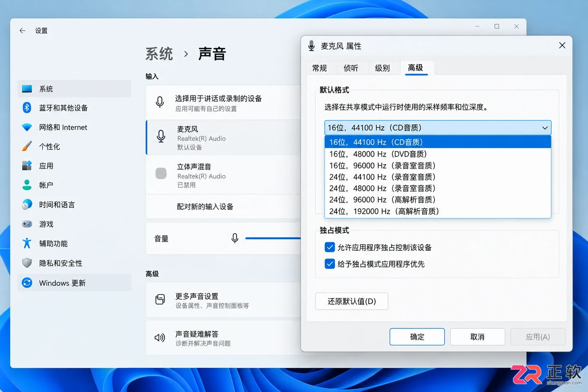Click the gamepad icon beside 游戏
The image size is (588, 392).
click(x=27, y=224)
